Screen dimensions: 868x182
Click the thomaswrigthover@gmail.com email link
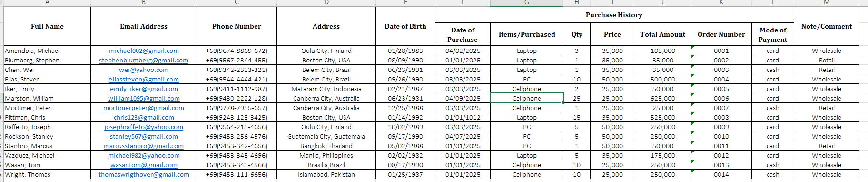pyautogui.click(x=144, y=174)
